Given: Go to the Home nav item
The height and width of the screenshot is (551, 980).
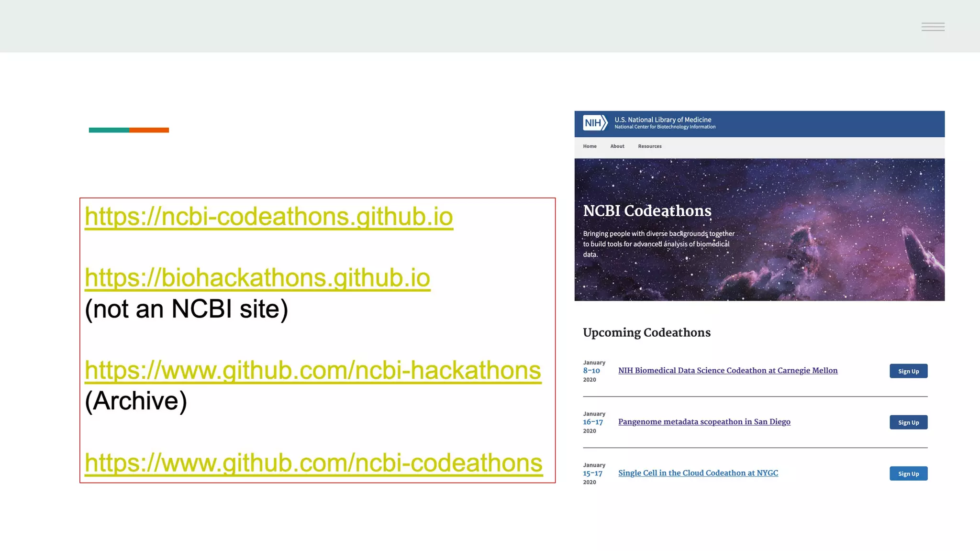Looking at the screenshot, I should pos(590,146).
